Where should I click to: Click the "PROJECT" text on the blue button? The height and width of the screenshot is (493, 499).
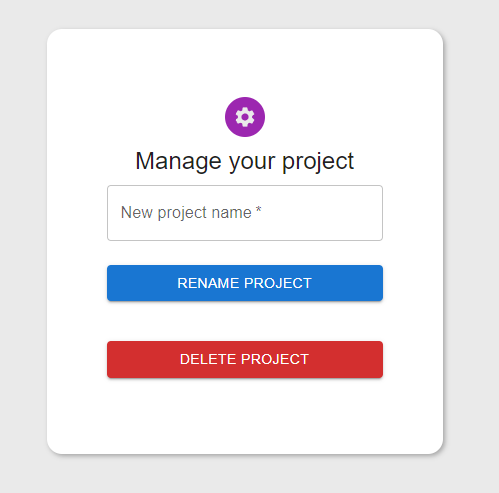[278, 283]
